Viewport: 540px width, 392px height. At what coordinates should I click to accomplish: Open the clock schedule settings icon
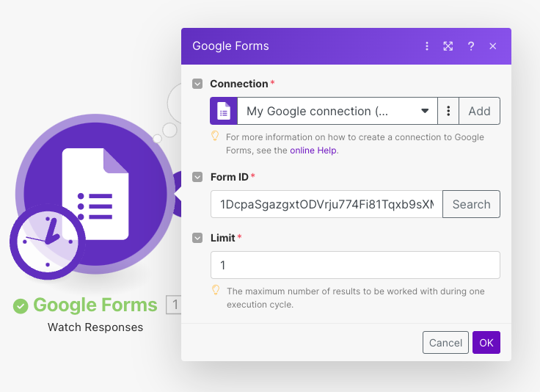48,242
